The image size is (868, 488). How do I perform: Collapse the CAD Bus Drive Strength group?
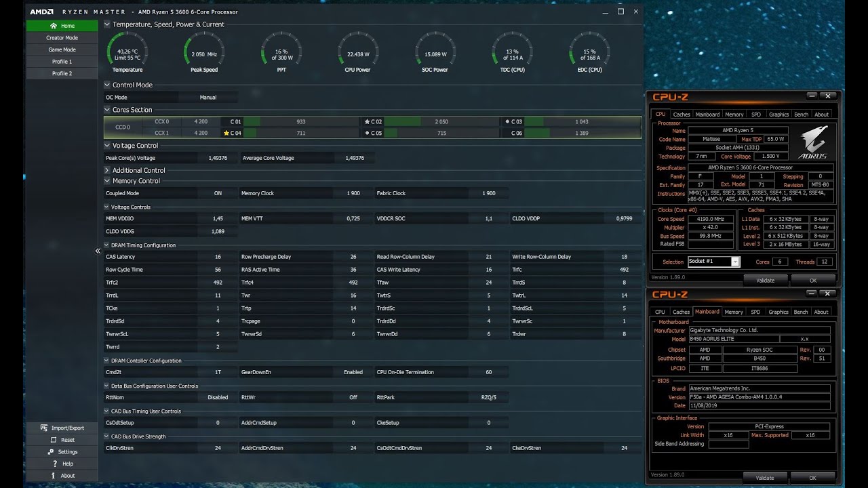[x=106, y=436]
